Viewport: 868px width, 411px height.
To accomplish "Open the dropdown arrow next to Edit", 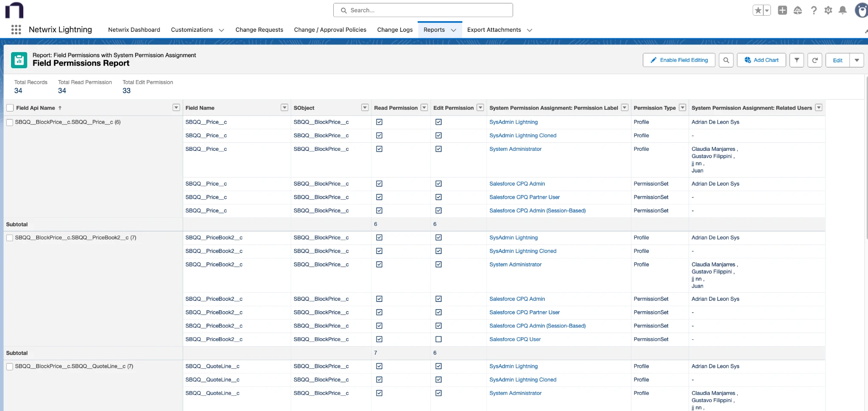I will pos(857,60).
